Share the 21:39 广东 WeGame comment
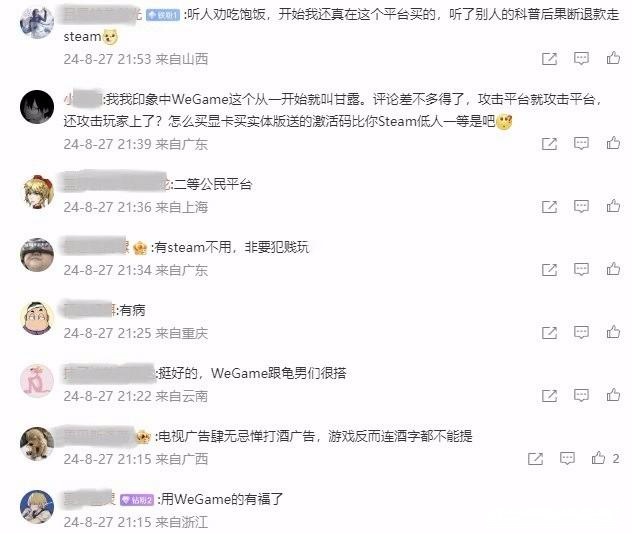The width and height of the screenshot is (632, 535). coord(549,144)
